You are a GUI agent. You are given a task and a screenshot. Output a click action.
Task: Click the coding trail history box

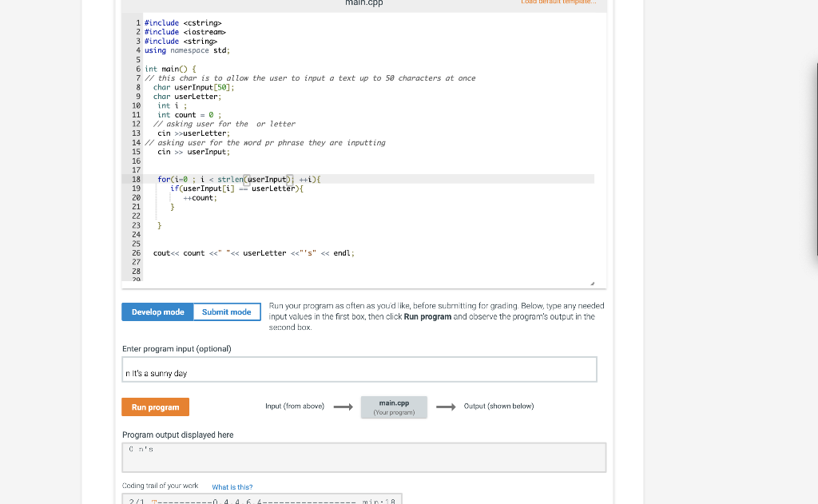(x=262, y=498)
